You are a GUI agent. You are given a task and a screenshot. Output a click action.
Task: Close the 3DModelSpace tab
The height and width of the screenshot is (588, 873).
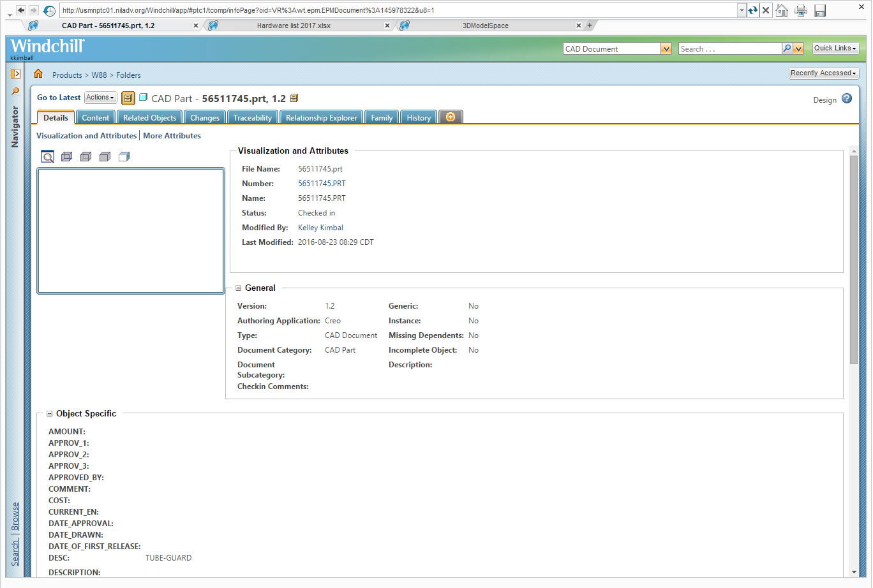click(x=579, y=26)
